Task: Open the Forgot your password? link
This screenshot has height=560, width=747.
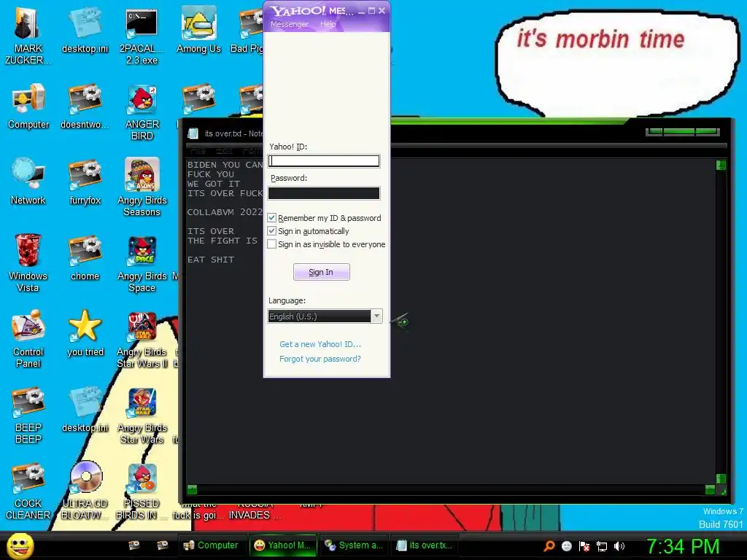Action: click(320, 359)
